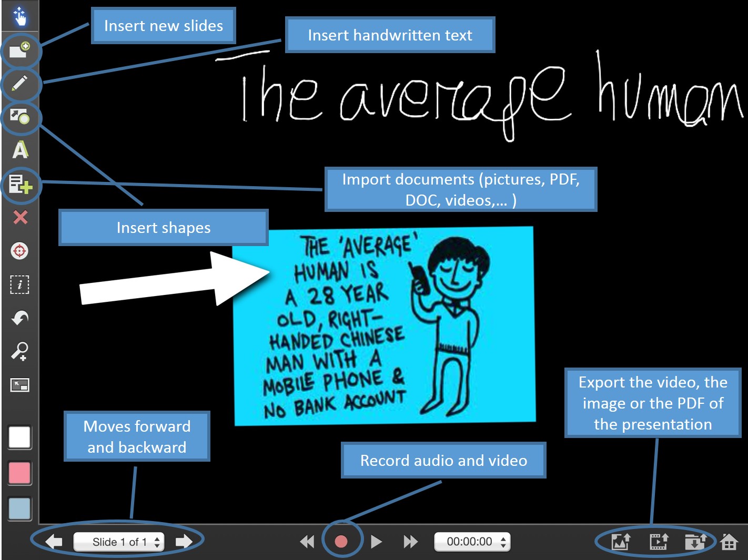Screen dimensions: 748x560
Task: Select the magnifier zoom tool
Action: (19, 351)
